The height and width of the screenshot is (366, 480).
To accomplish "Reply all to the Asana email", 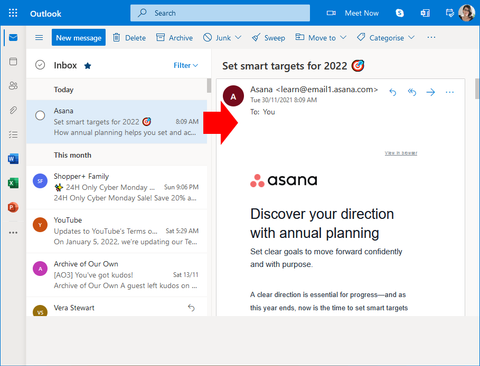I will pos(412,92).
